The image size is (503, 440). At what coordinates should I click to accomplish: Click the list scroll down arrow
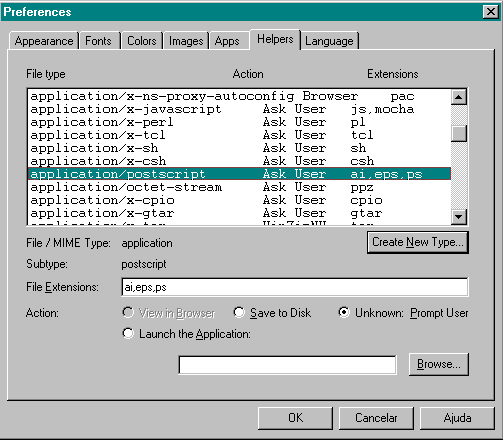459,217
